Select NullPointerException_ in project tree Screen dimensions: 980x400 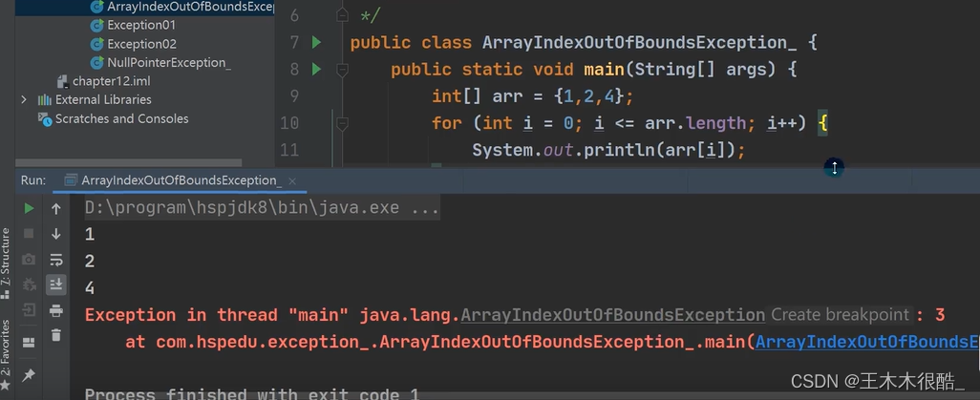pyautogui.click(x=169, y=62)
